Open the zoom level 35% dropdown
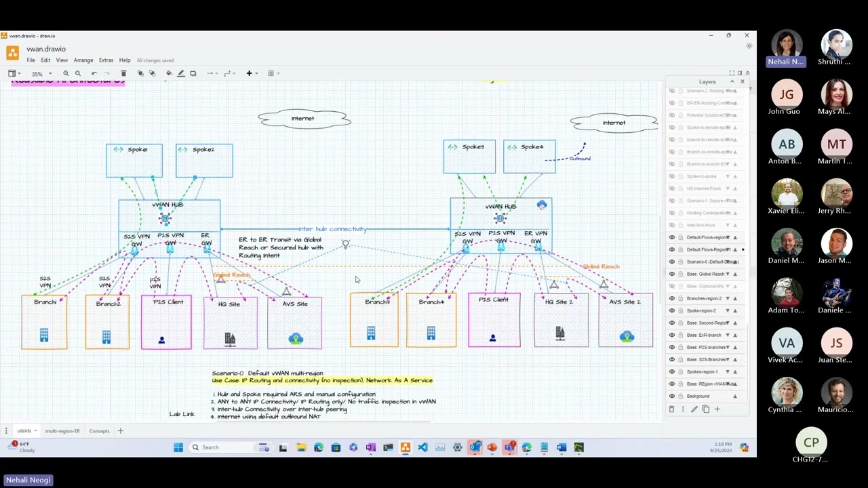Screen dimensions: 868x488 [x=41, y=73]
